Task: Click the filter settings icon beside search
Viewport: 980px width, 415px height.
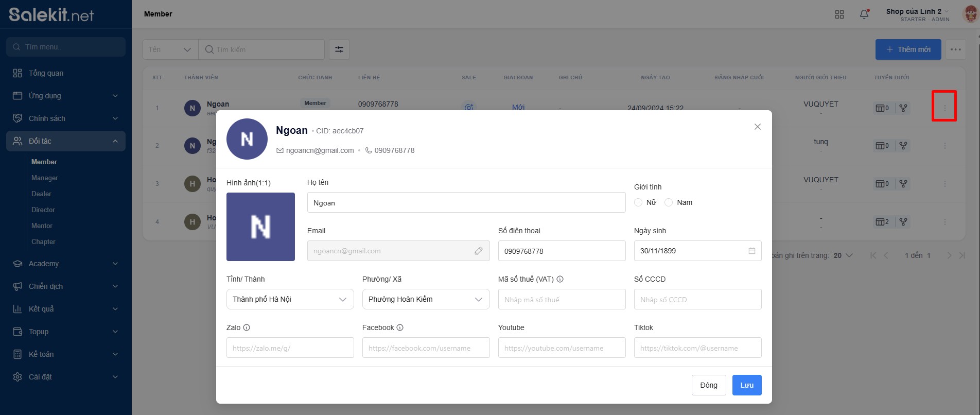Action: [339, 49]
